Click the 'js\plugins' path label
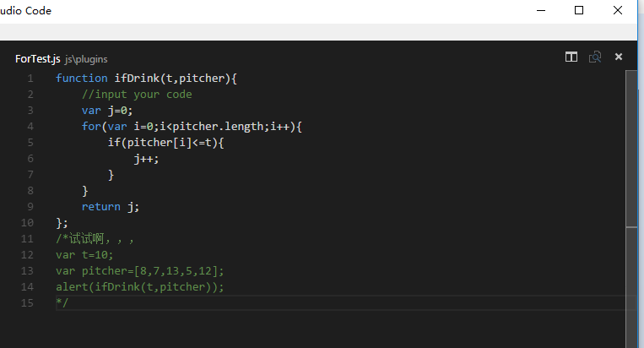The image size is (644, 348). [x=86, y=60]
